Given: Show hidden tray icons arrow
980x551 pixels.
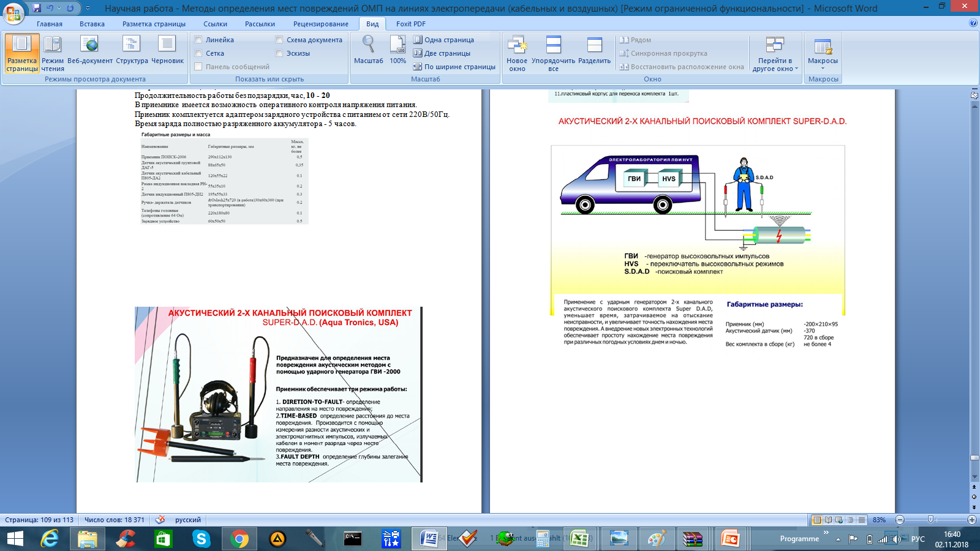Looking at the screenshot, I should pyautogui.click(x=838, y=539).
